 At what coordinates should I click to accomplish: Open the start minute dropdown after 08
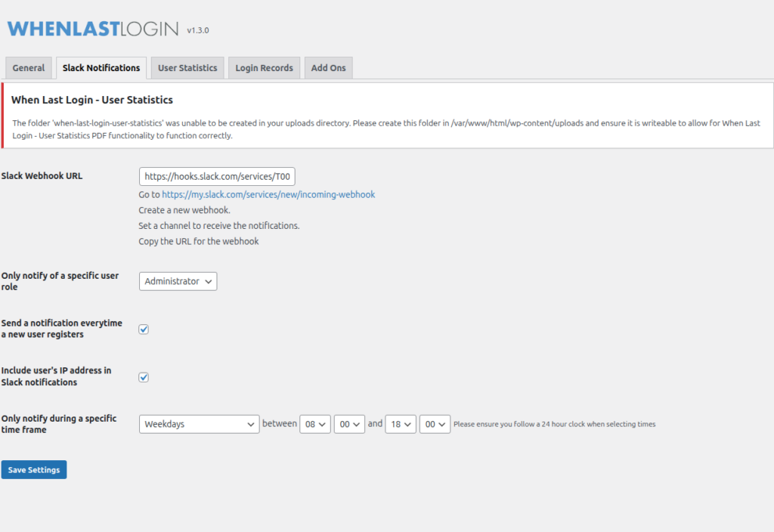pos(349,424)
